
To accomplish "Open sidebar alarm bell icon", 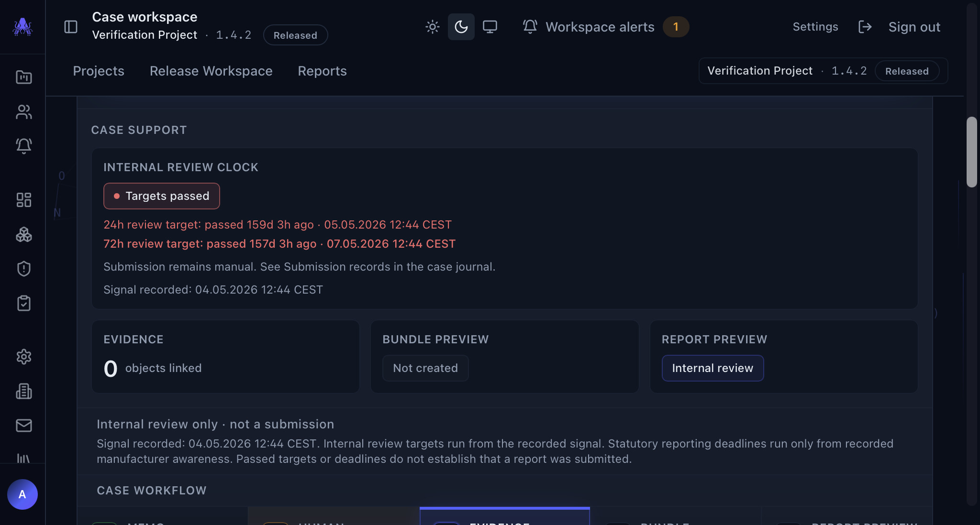I will [23, 146].
